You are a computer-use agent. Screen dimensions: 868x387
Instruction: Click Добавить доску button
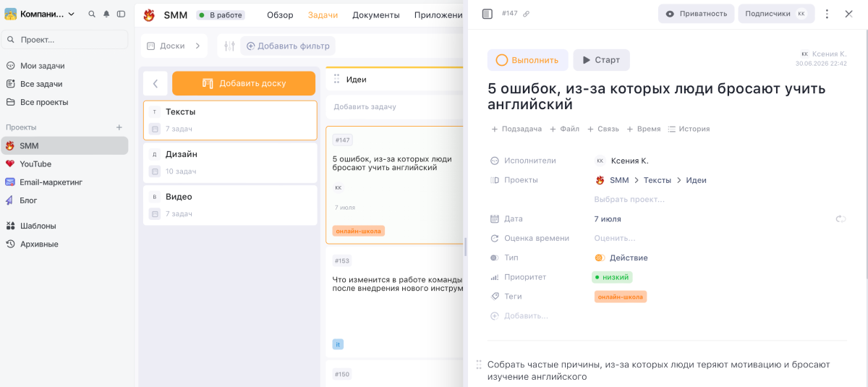click(244, 83)
